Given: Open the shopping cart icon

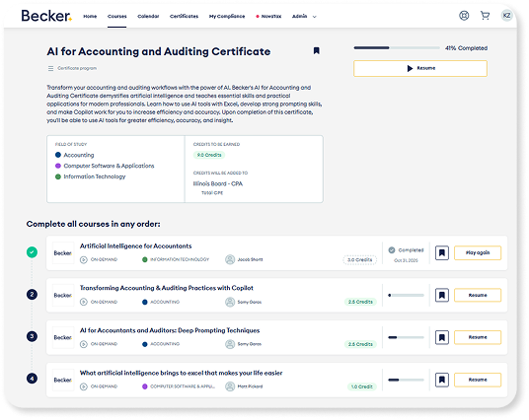Looking at the screenshot, I should click(485, 16).
